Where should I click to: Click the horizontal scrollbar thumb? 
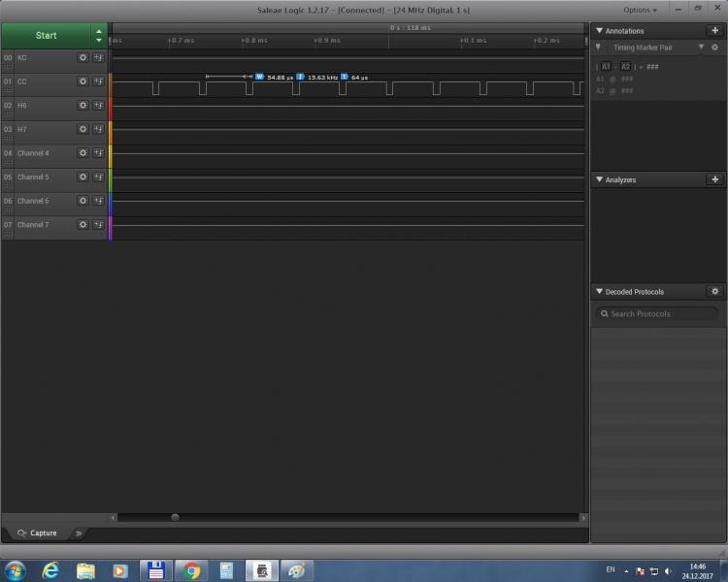click(175, 517)
